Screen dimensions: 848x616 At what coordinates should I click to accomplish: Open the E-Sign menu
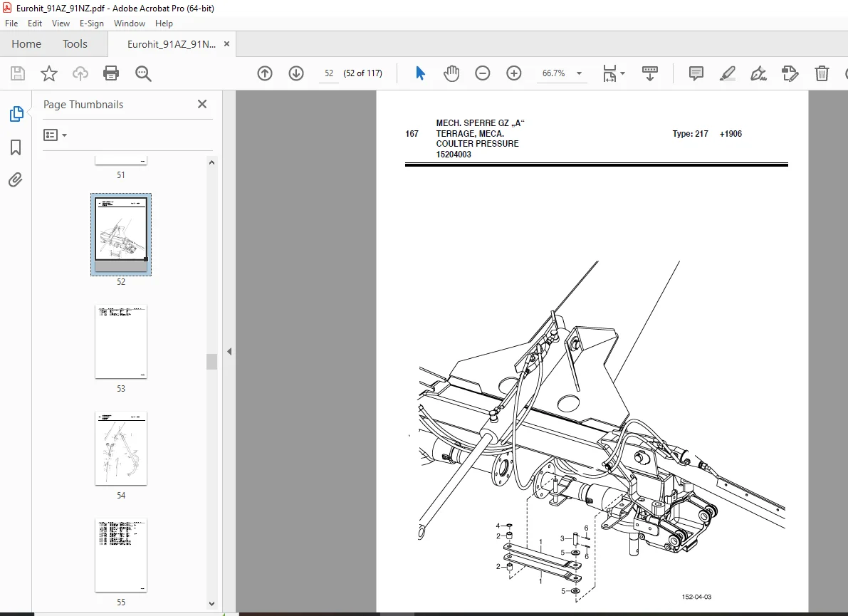point(91,24)
